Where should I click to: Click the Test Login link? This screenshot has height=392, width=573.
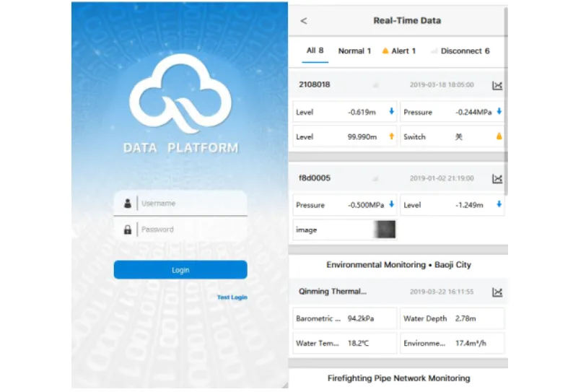pyautogui.click(x=232, y=297)
